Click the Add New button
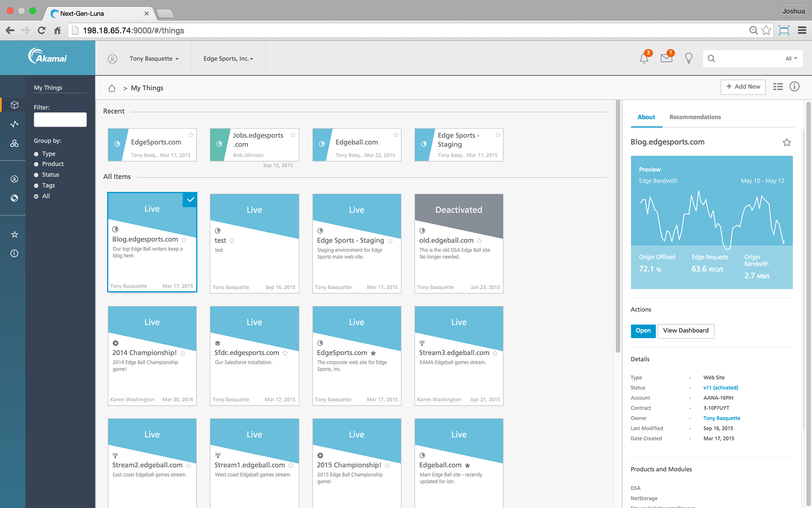 [x=743, y=87]
